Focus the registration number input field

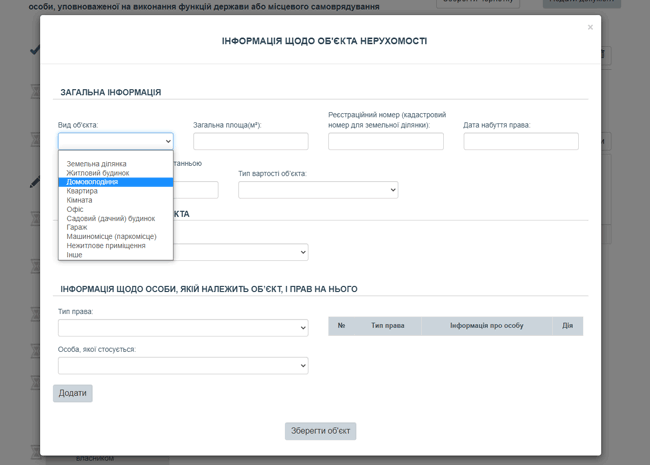(x=385, y=141)
